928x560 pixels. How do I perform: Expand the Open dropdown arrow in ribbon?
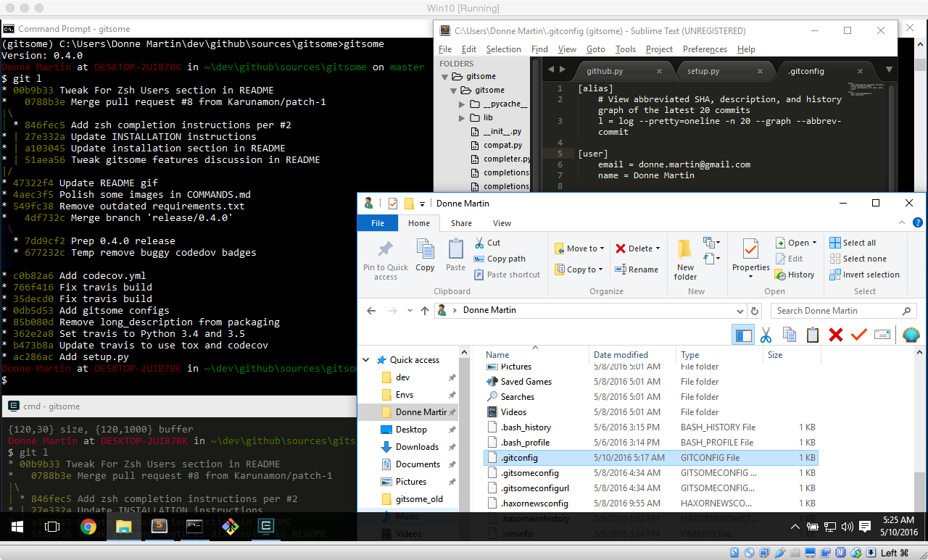pyautogui.click(x=814, y=243)
